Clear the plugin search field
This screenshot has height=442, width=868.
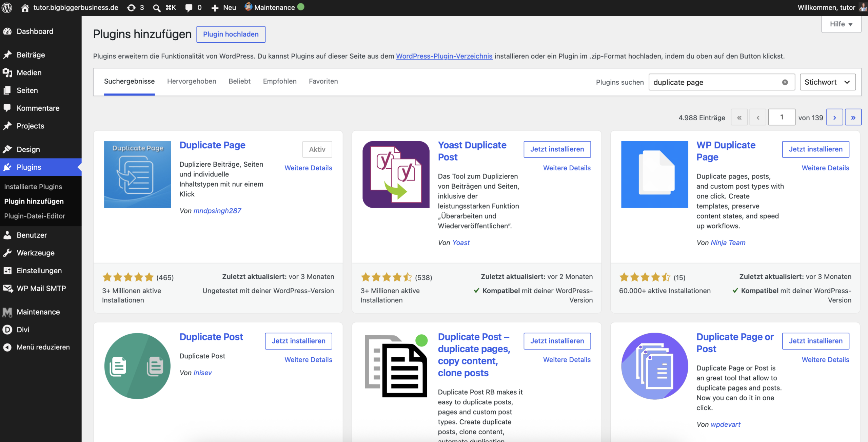[x=785, y=82]
